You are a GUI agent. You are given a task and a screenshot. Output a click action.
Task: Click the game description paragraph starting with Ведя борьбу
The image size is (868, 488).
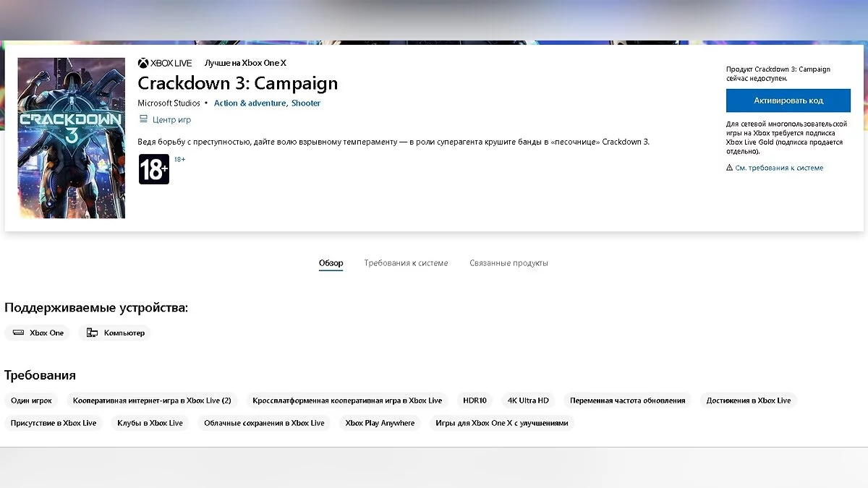[x=393, y=142]
